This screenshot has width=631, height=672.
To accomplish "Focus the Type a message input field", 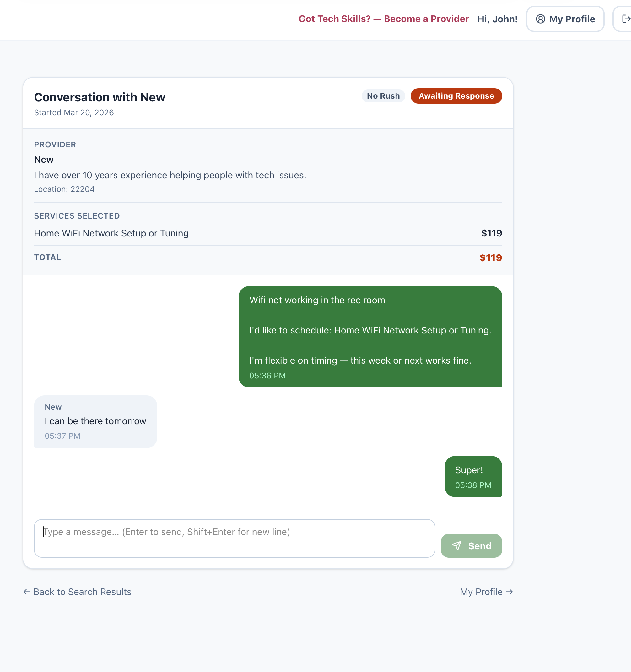I will [x=234, y=538].
